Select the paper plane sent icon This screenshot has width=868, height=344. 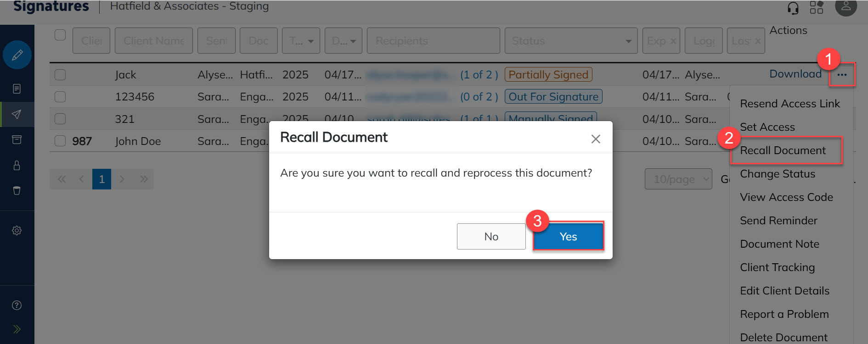point(17,114)
